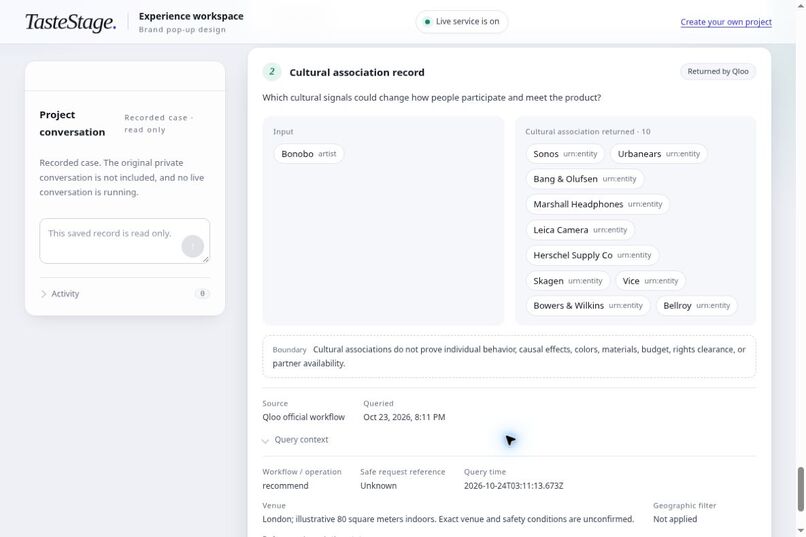Viewport: 806px width, 537px height.
Task: Select the Vice entity chip
Action: click(650, 281)
